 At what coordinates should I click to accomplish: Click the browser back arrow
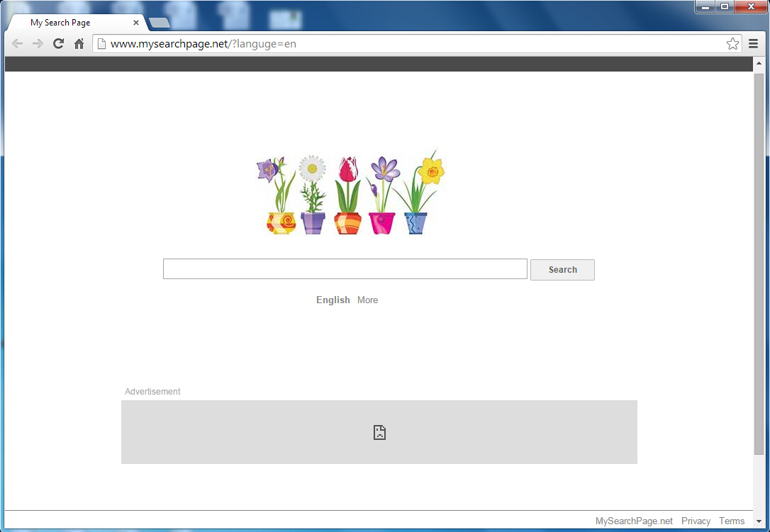point(17,44)
